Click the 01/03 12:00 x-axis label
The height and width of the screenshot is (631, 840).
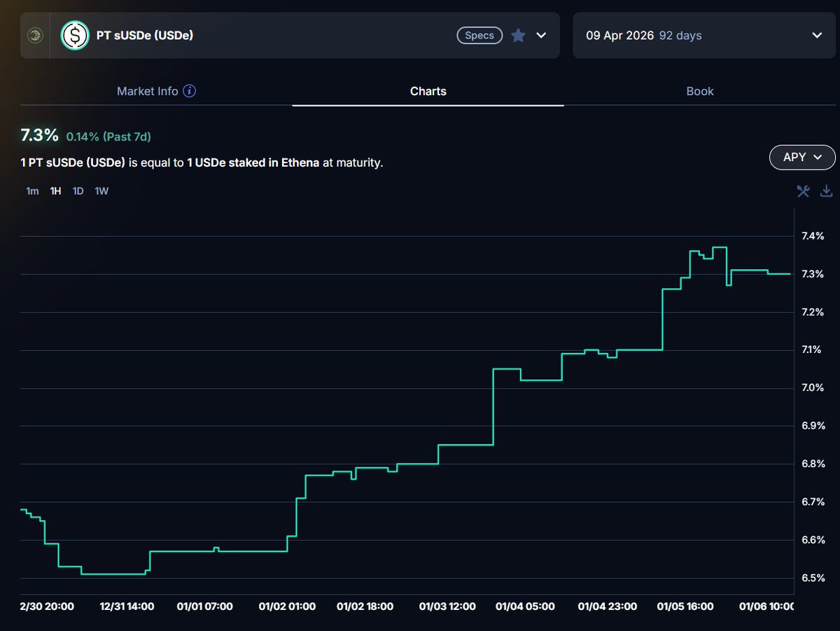click(447, 606)
